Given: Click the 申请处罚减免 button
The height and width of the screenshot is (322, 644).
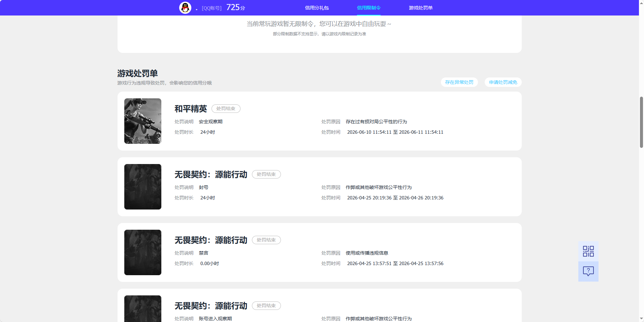Looking at the screenshot, I should click(x=503, y=82).
